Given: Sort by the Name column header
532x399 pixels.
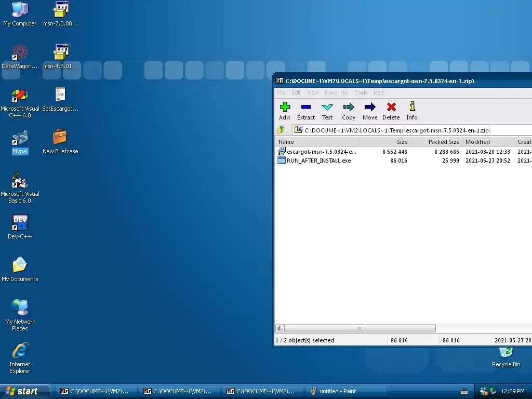Looking at the screenshot, I should coord(317,142).
